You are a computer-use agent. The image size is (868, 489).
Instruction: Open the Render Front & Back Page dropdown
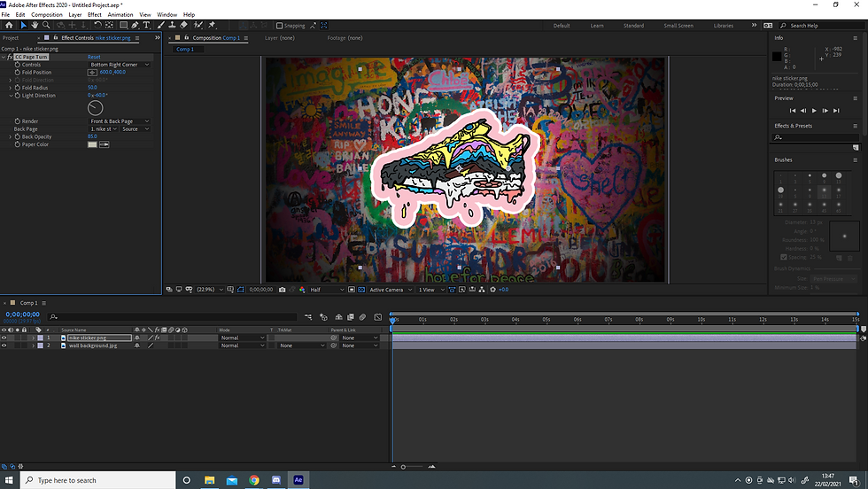pos(120,121)
